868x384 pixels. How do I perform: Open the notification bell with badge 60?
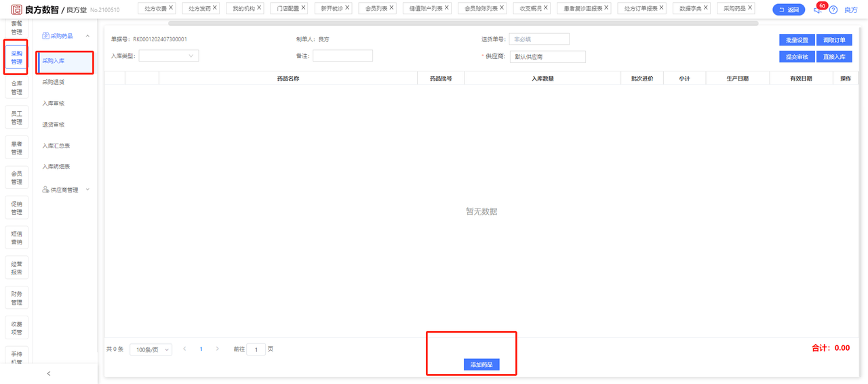click(x=818, y=10)
